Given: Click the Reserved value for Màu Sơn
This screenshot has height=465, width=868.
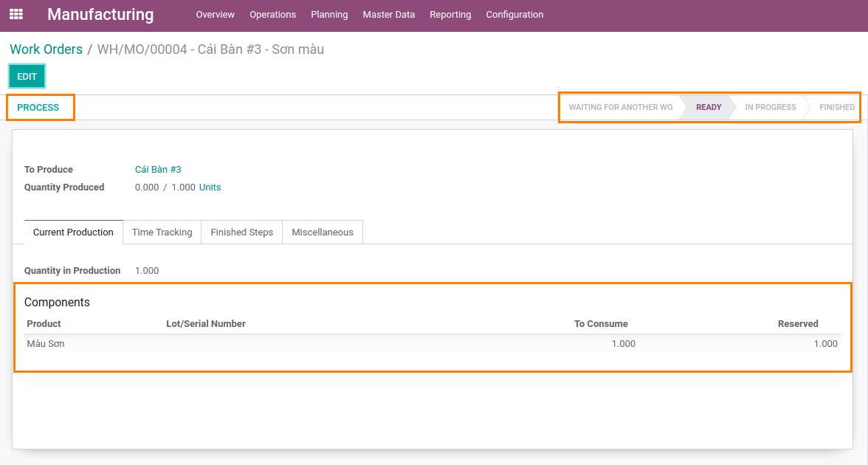Looking at the screenshot, I should click(825, 344).
